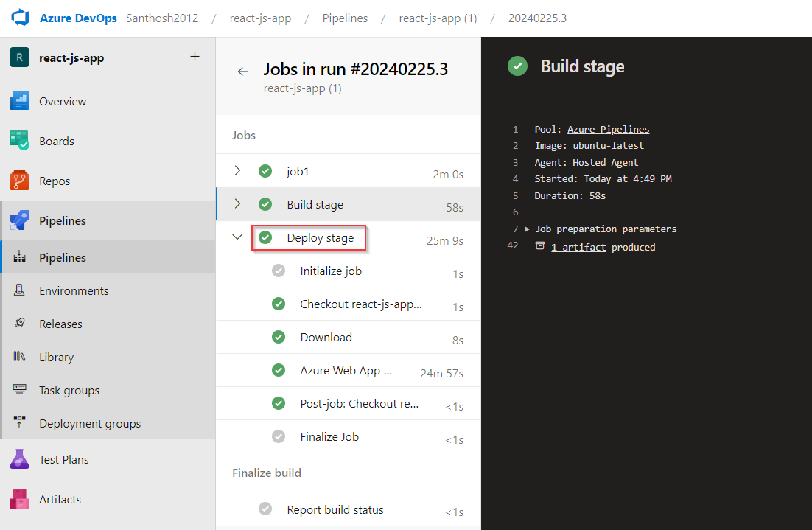Expand the Build stage job chevron
The height and width of the screenshot is (530, 812).
point(237,203)
